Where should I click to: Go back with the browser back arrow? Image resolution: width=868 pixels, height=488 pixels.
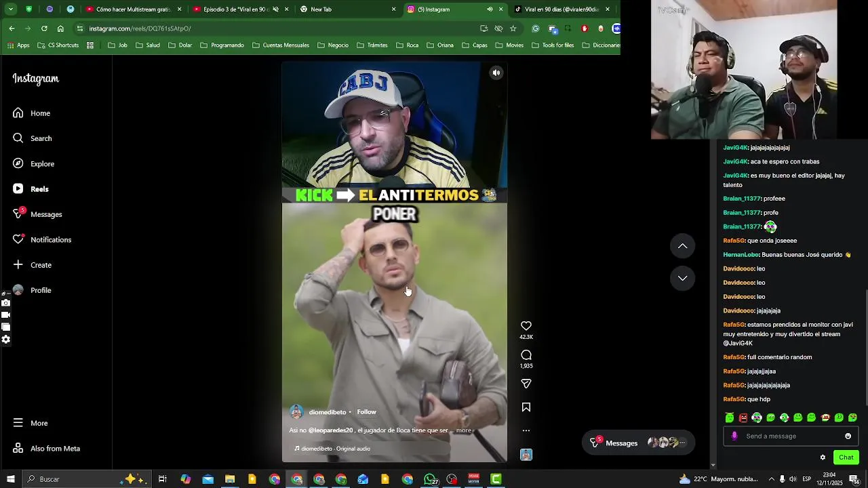click(12, 28)
